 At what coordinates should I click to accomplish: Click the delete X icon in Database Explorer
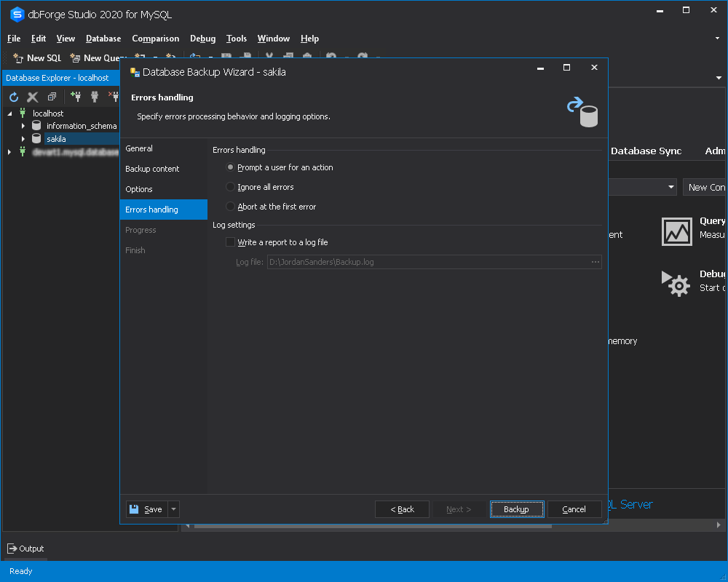click(x=33, y=97)
